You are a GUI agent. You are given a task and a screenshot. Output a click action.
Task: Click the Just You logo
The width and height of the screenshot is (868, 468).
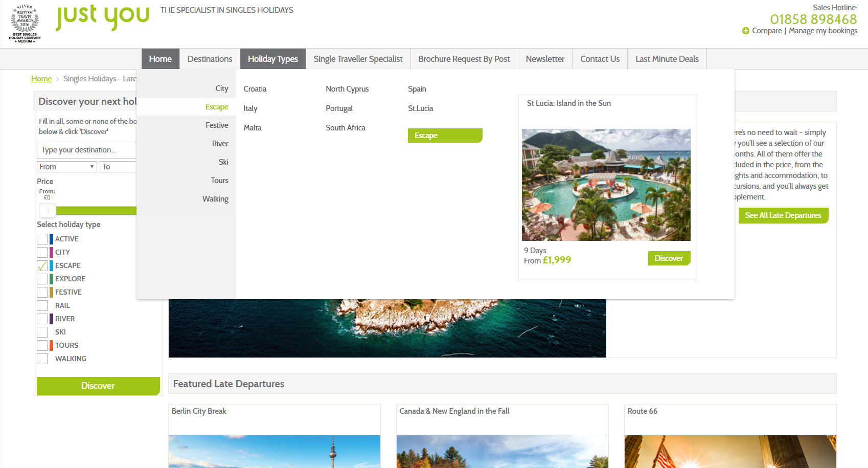(102, 17)
